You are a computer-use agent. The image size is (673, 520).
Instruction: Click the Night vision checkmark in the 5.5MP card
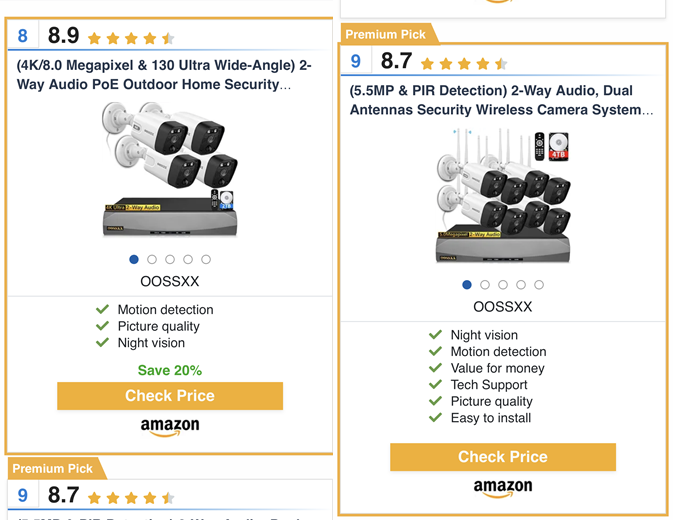(x=435, y=335)
